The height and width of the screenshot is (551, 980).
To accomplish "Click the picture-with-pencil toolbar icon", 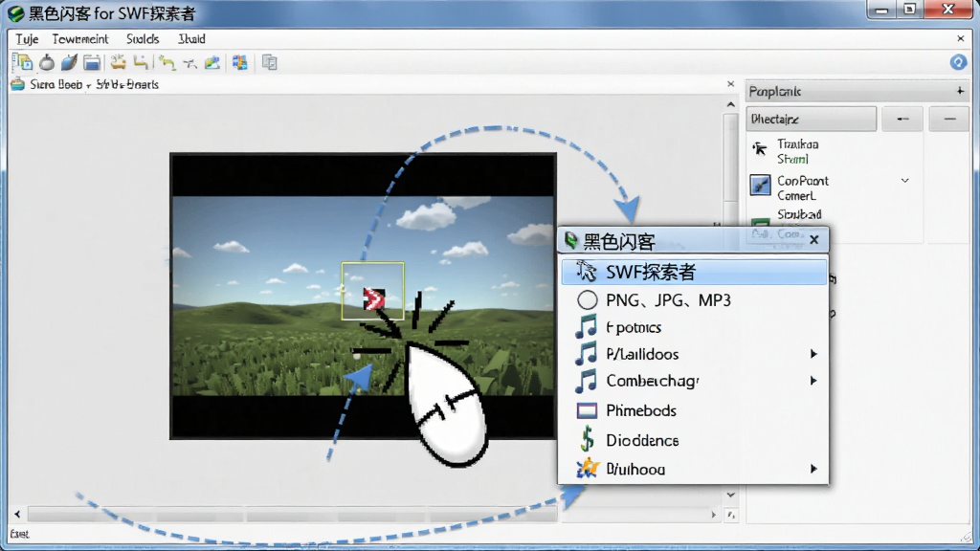I will 212,62.
